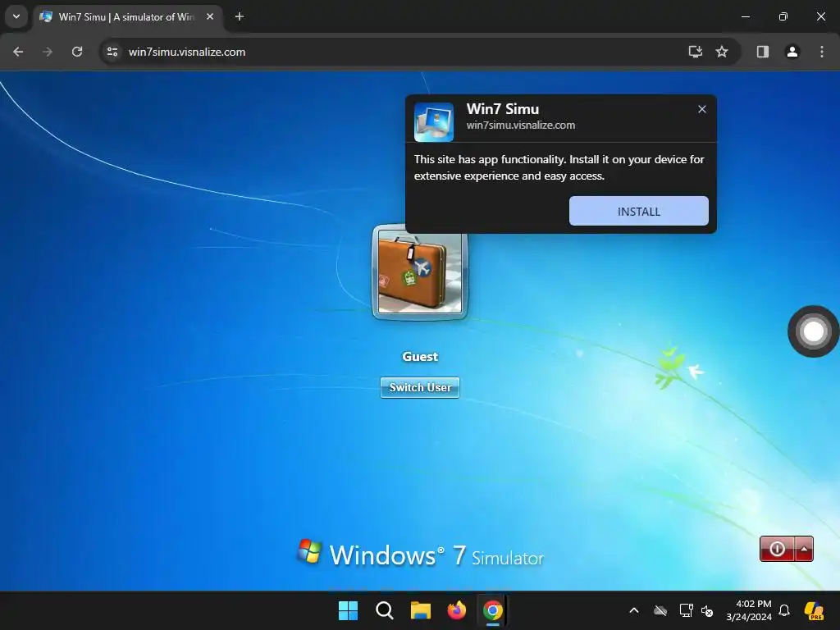Click the red power shutdown button
This screenshot has width=840, height=630.
click(777, 549)
